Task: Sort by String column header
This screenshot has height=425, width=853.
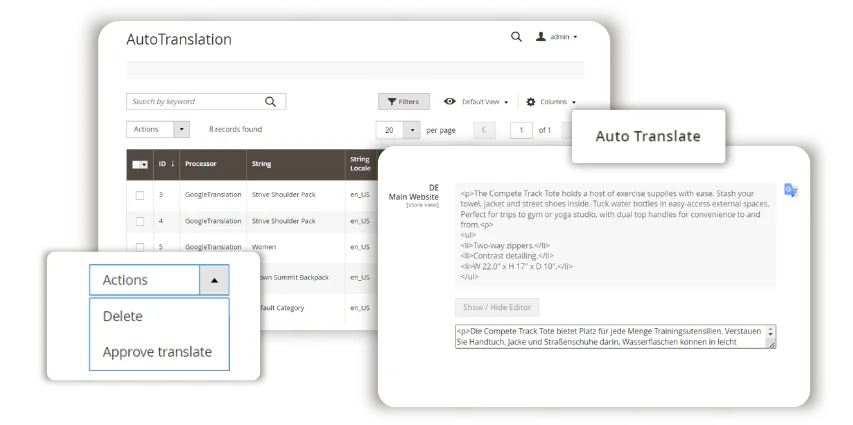Action: tap(296, 164)
